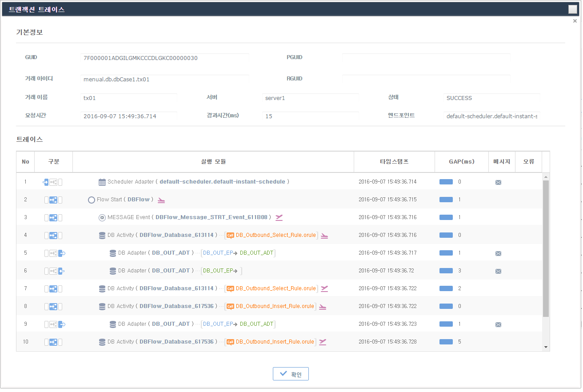This screenshot has width=583, height=392.
Task: Open message envelope icon in row 6
Action: click(x=498, y=271)
